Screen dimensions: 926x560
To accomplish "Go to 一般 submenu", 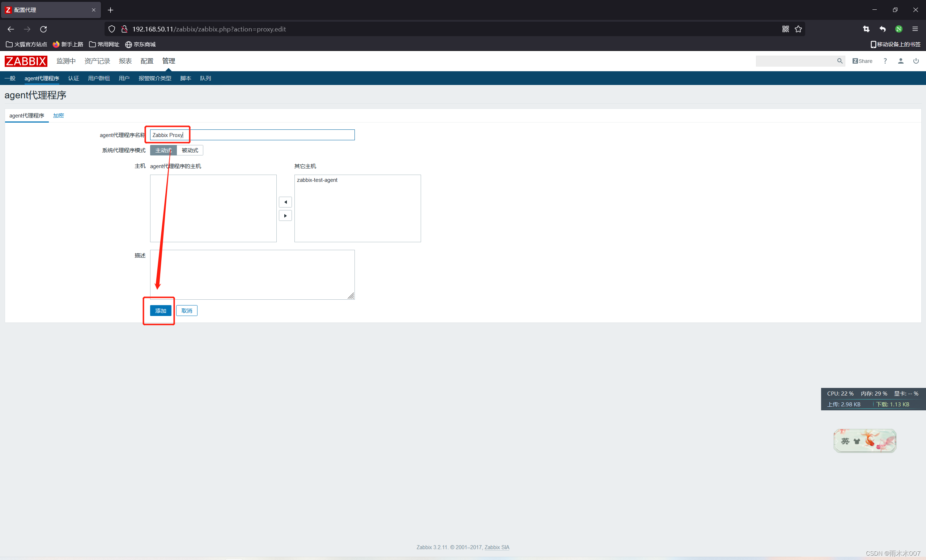I will pos(10,78).
